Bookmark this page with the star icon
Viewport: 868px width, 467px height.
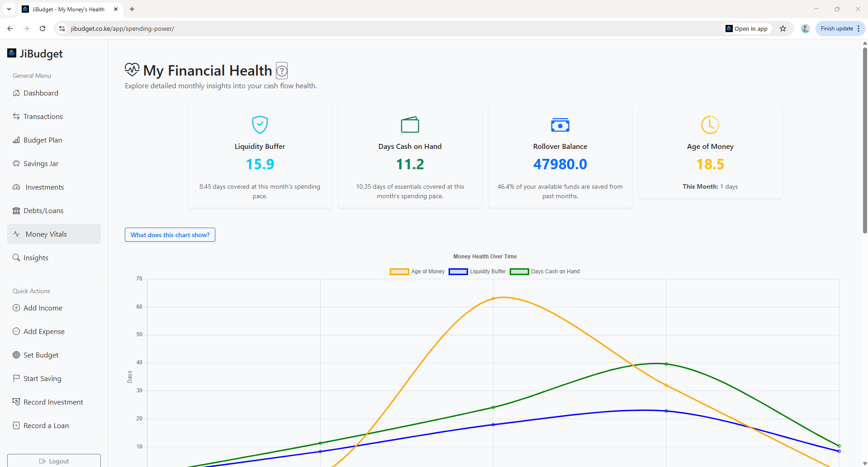783,29
